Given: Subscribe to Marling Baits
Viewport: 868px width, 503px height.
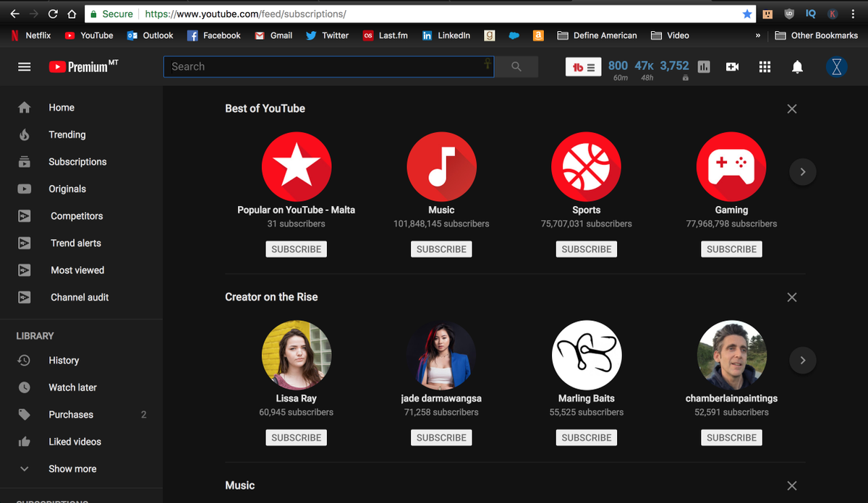Looking at the screenshot, I should [587, 438].
